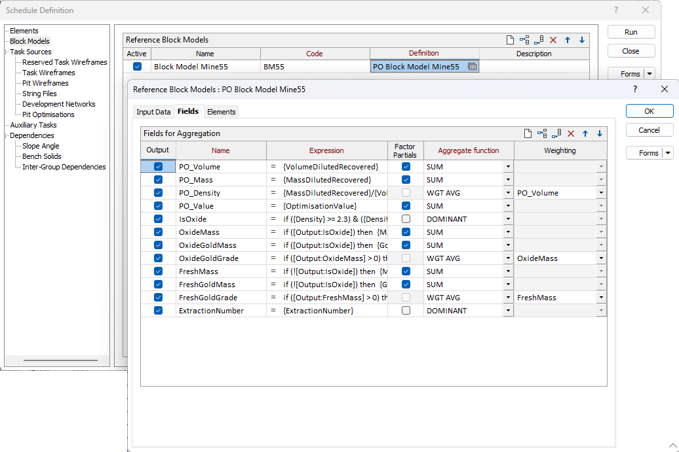679x452 pixels.
Task: Select Pit Optimisations in the tree
Action: 48,115
